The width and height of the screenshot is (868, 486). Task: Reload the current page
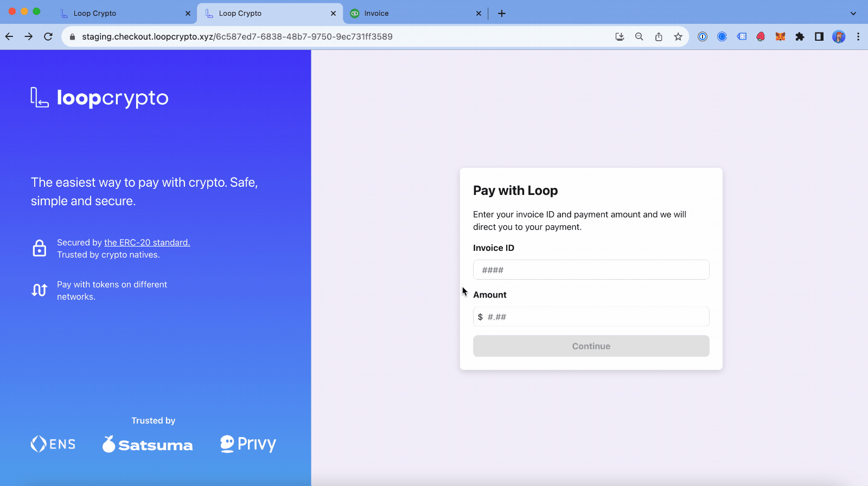pyautogui.click(x=48, y=36)
